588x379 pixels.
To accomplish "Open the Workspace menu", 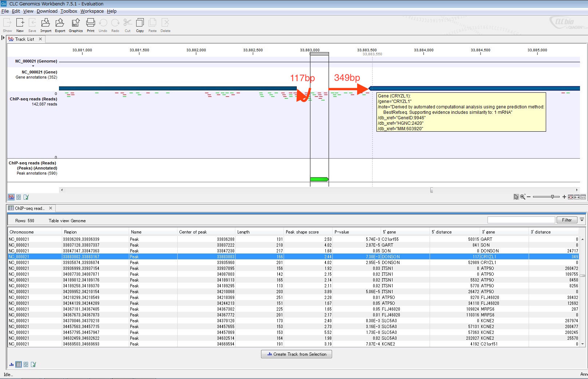I will coord(92,11).
